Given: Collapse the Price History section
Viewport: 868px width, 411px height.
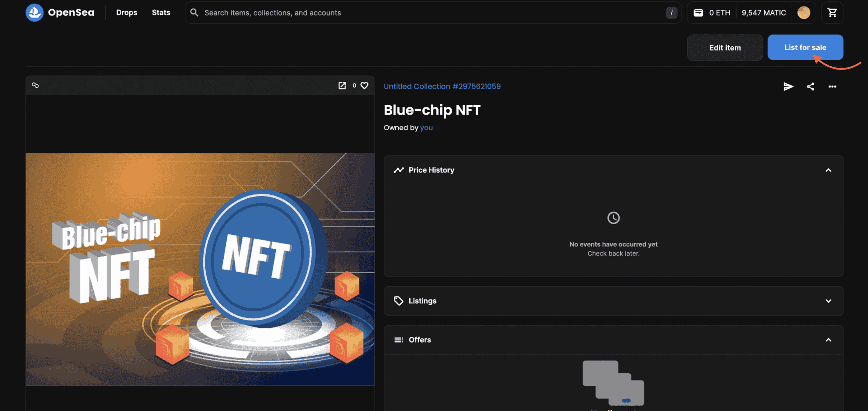Looking at the screenshot, I should (828, 170).
